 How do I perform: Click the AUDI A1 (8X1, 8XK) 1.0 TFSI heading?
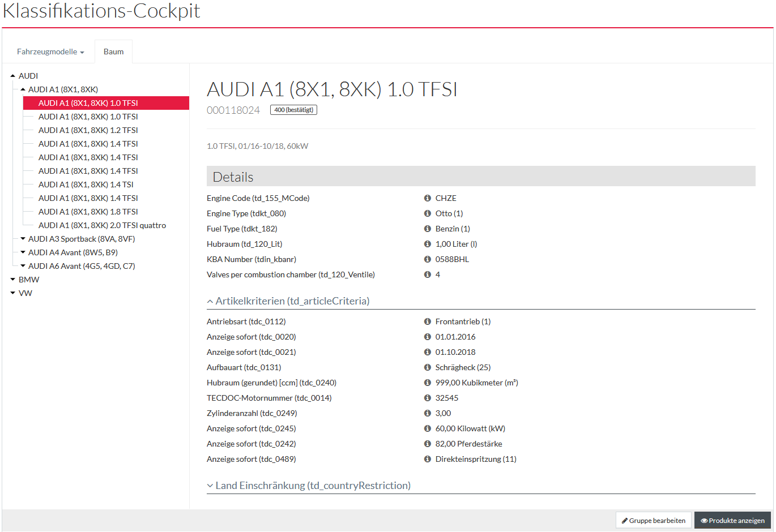[332, 89]
